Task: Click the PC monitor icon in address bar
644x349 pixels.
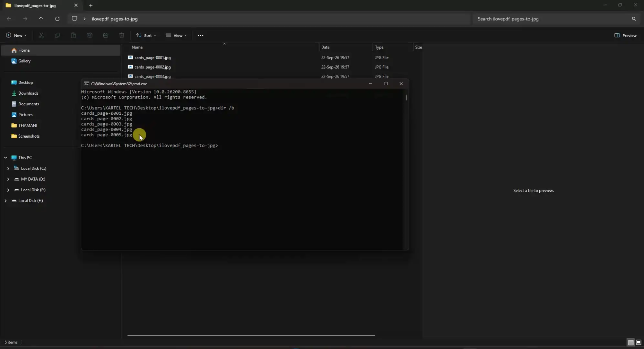Action: point(74,19)
